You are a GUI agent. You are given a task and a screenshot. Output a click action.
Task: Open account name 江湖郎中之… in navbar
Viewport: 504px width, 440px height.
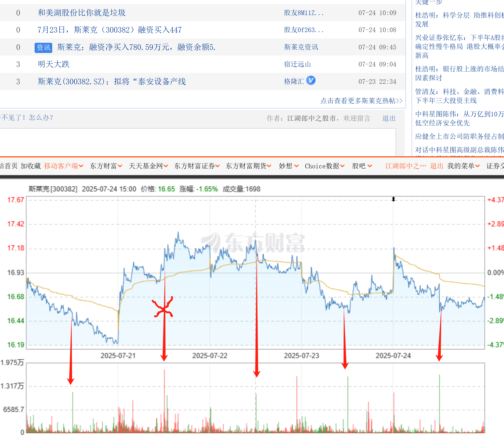click(x=405, y=166)
